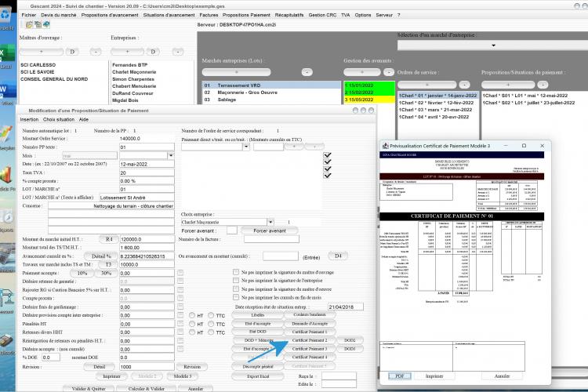Open the Choix situation menu
Screen dimensions: 588x392
point(59,119)
